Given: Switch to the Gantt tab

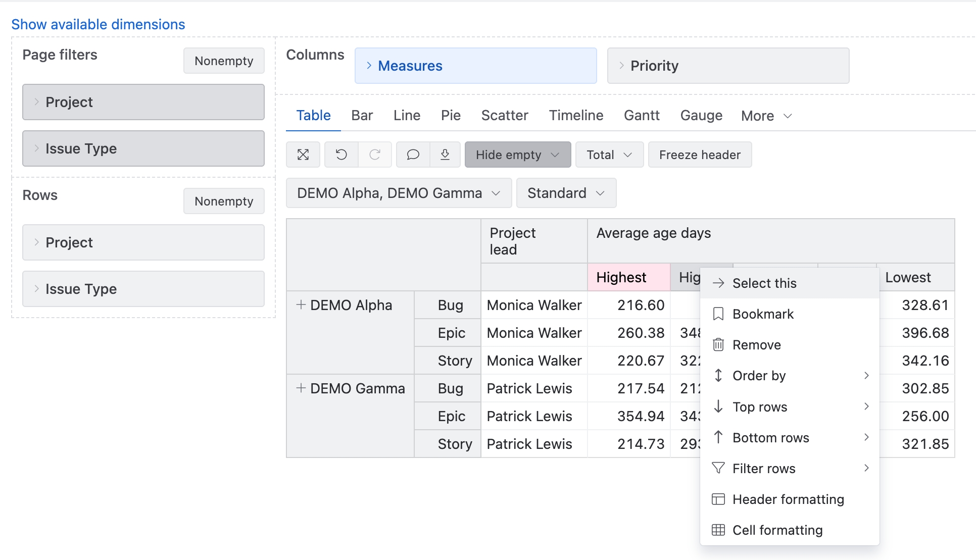Looking at the screenshot, I should tap(642, 115).
